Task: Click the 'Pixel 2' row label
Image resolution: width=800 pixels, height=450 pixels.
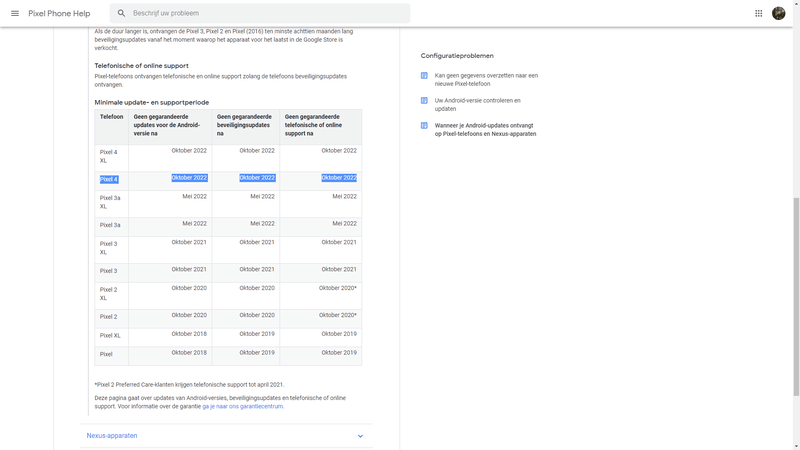Action: 108,317
